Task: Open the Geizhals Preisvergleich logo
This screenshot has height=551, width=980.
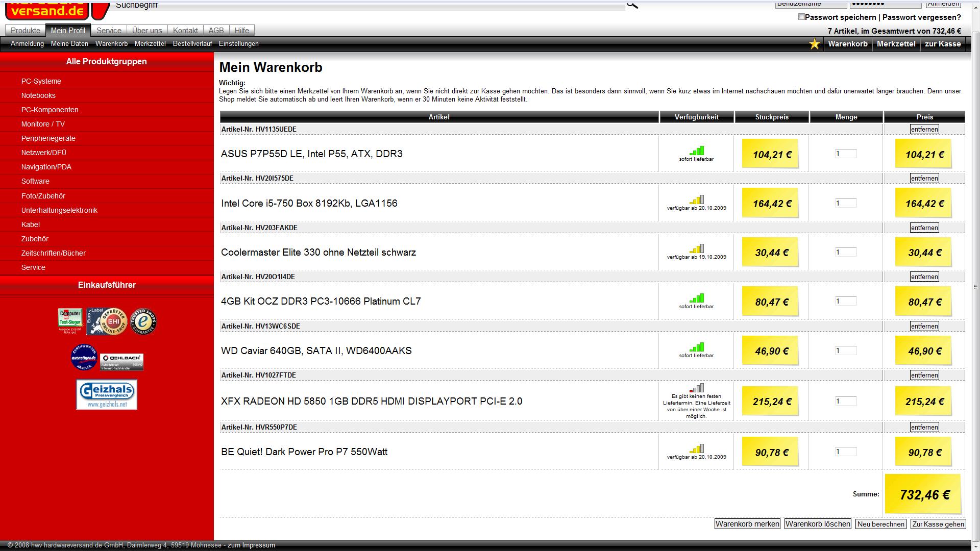Action: 107,394
